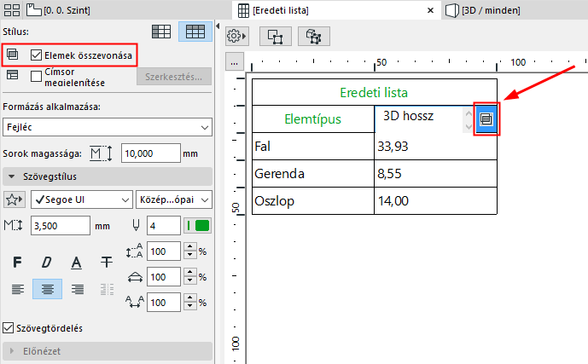Select the Gerenda row cell
The height and width of the screenshot is (364, 588).
pyautogui.click(x=313, y=173)
